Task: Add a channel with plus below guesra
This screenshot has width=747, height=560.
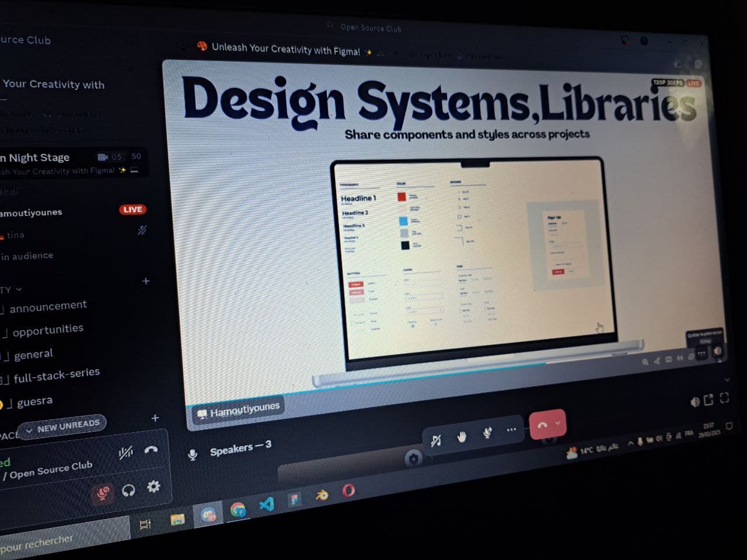Action: click(155, 418)
